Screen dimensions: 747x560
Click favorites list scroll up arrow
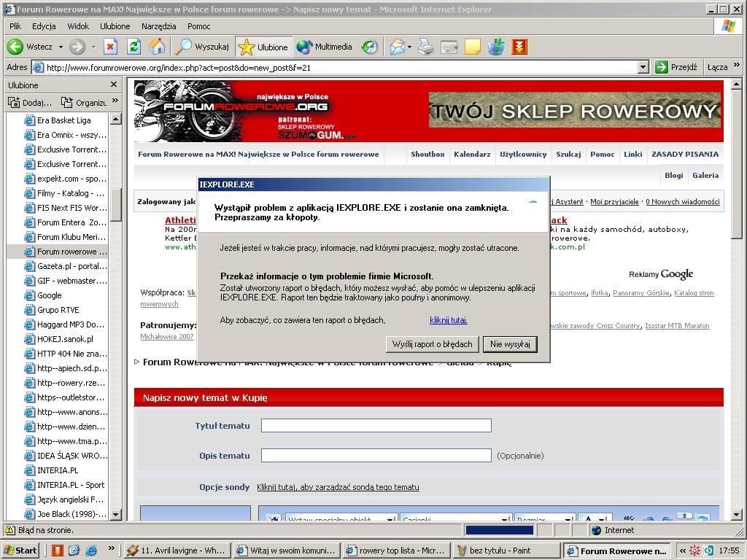click(x=116, y=119)
